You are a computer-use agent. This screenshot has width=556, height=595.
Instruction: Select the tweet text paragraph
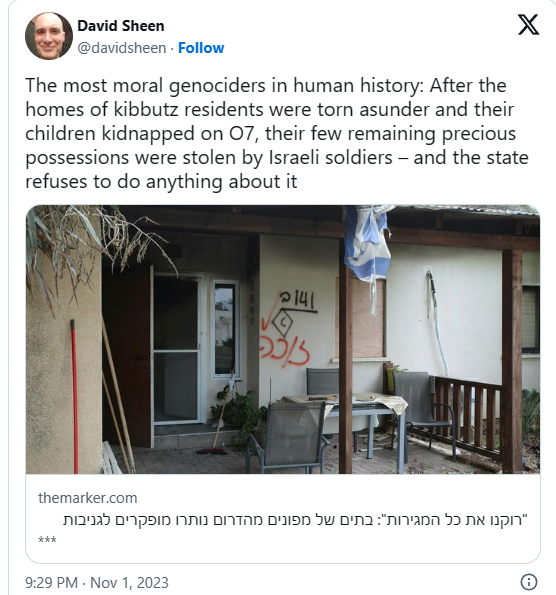(277, 133)
